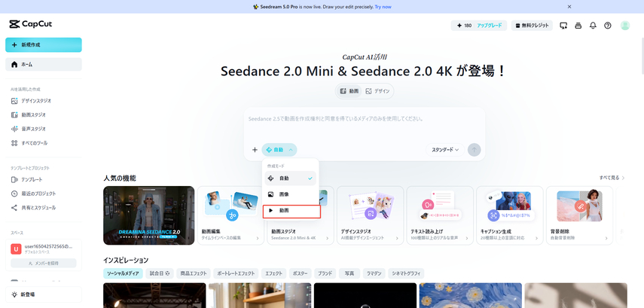This screenshot has height=308, width=644.
Task: Open the Starry Night inspiration thumbnail
Action: click(470, 295)
